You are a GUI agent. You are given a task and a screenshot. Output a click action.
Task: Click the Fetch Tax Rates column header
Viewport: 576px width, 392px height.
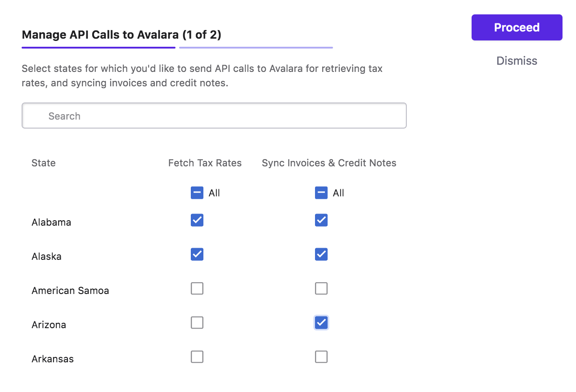tap(205, 163)
